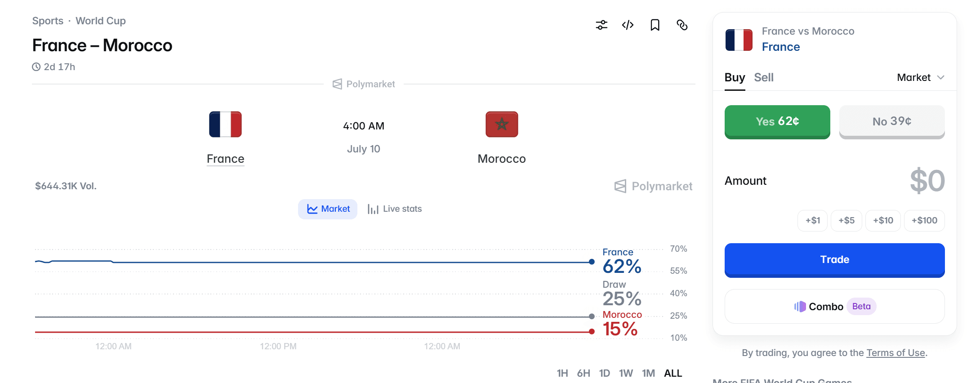Click the France flag in trade panel
This screenshot has width=980, height=383.
tap(739, 40)
